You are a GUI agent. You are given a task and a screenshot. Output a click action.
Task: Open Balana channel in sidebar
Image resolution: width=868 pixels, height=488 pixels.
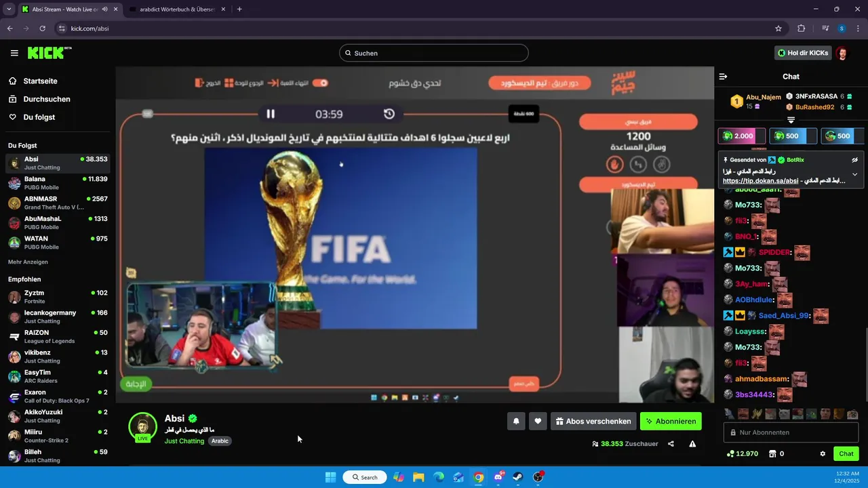[x=58, y=183]
